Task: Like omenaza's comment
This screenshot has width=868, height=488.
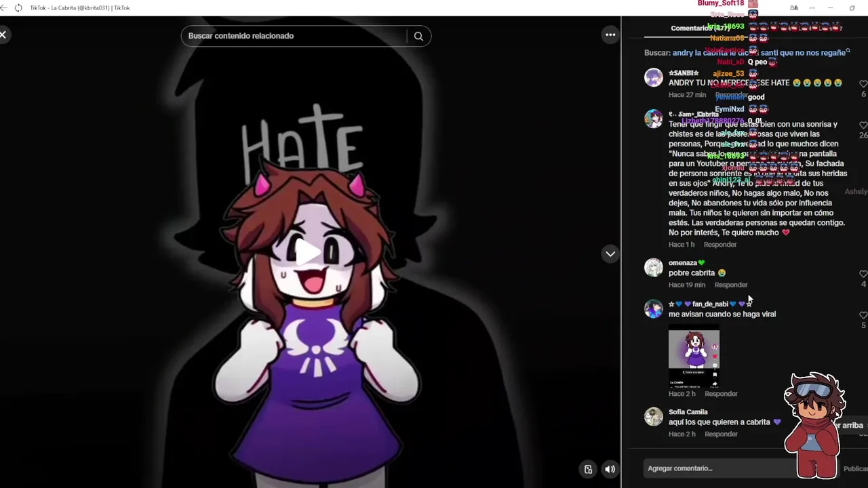Action: [863, 274]
